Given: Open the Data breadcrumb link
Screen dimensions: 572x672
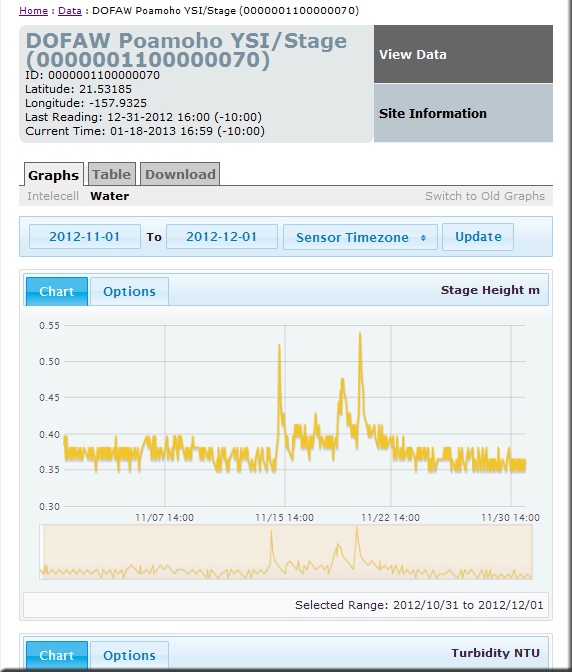Looking at the screenshot, I should pyautogui.click(x=70, y=11).
